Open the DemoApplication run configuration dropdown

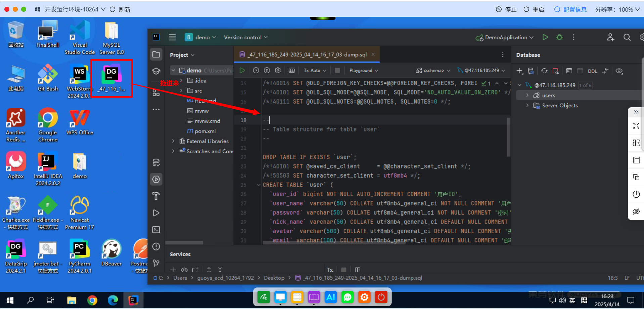click(x=505, y=37)
